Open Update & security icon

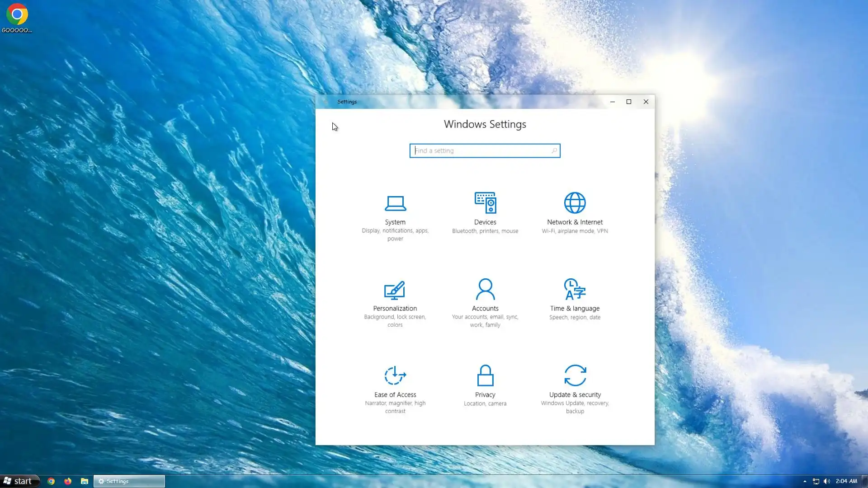pyautogui.click(x=575, y=375)
